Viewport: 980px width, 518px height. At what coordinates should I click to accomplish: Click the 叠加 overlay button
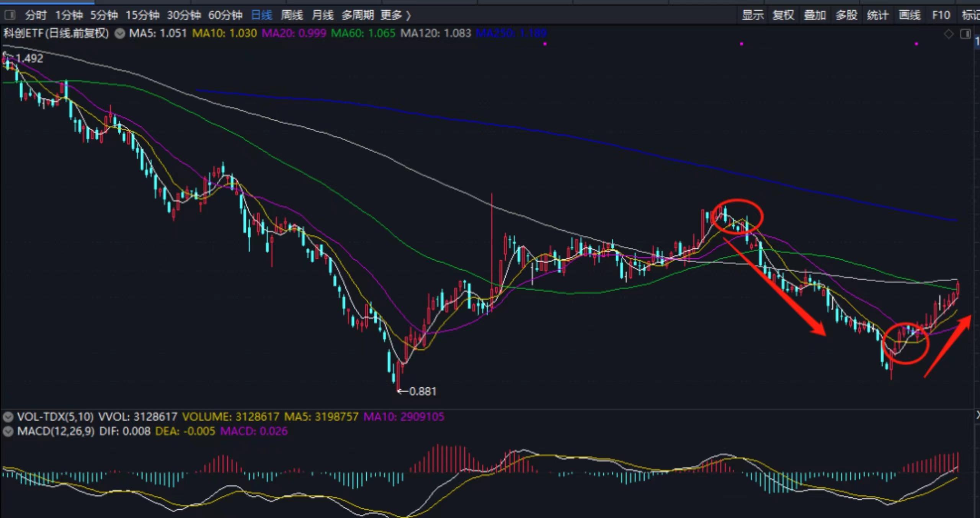click(815, 15)
